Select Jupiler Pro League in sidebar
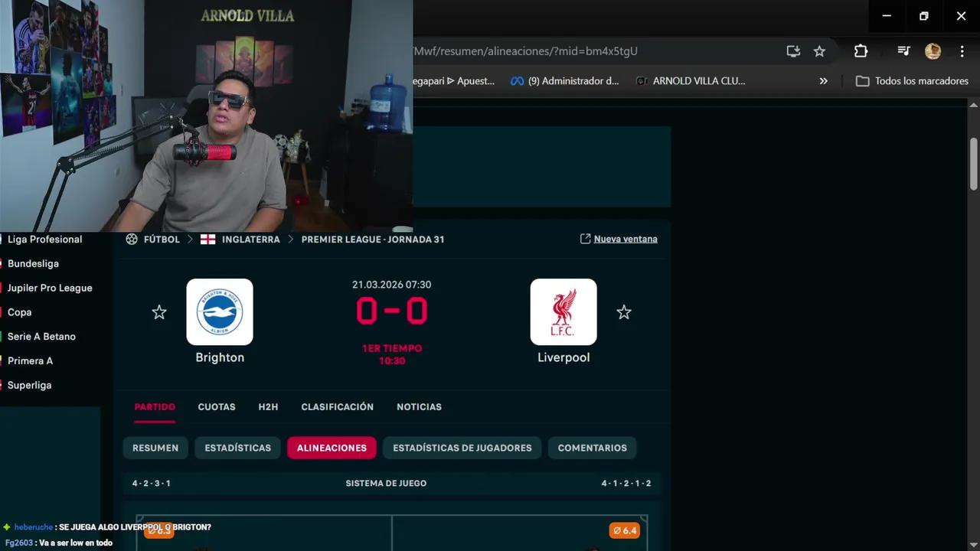The width and height of the screenshot is (980, 551). pyautogui.click(x=50, y=288)
